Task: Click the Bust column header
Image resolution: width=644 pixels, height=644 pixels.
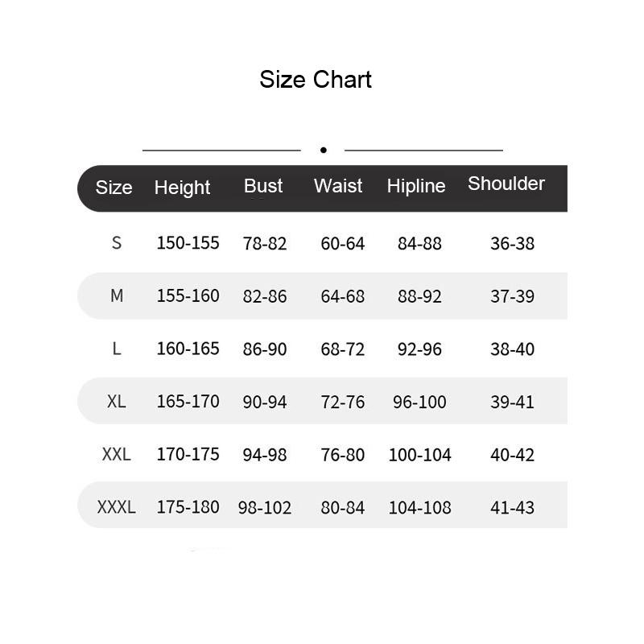Action: [x=263, y=186]
